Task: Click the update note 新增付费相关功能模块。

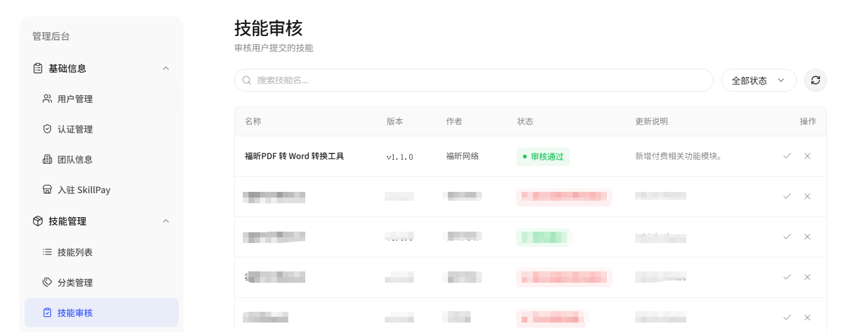Action: 678,156
